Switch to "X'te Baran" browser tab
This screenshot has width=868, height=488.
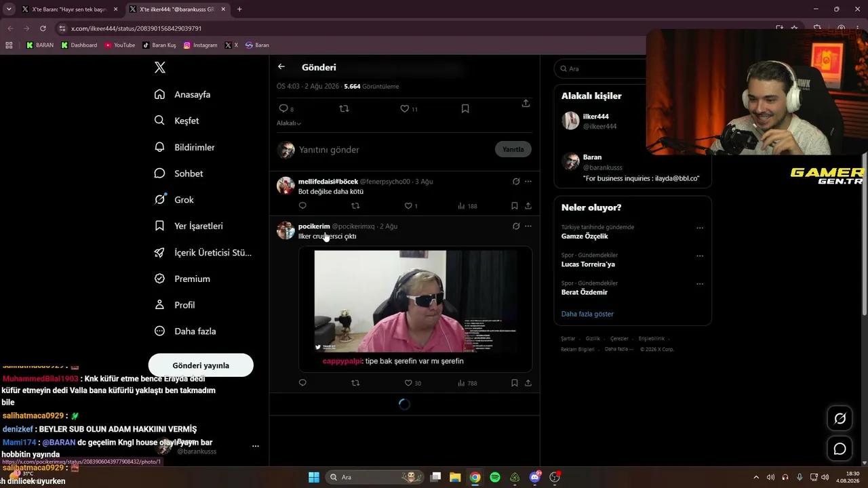(x=69, y=9)
